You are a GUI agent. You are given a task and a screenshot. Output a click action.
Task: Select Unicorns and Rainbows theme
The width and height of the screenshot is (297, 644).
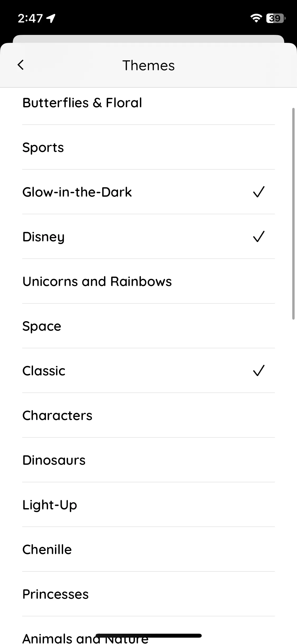tap(148, 281)
